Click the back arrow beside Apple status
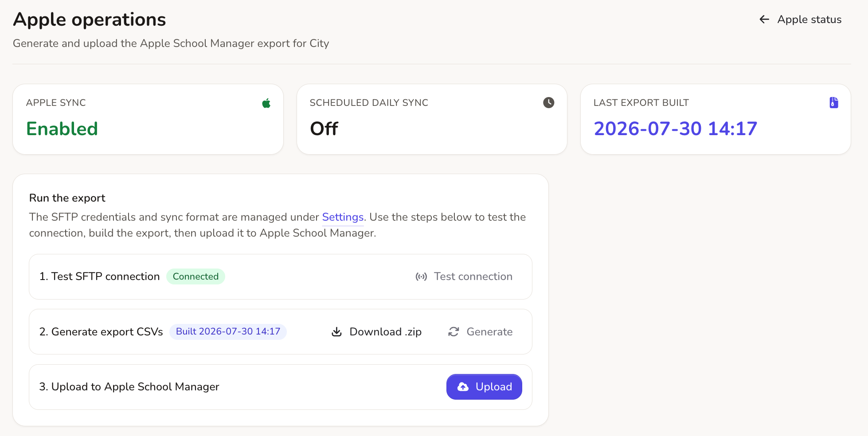Screen dimensions: 868x436 coord(764,19)
